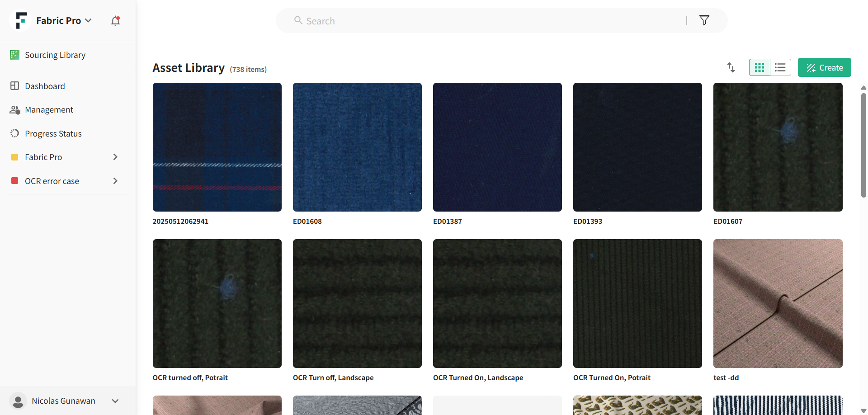This screenshot has height=415, width=868.
Task: Click the vertical scrollbar thumb
Action: click(x=863, y=145)
